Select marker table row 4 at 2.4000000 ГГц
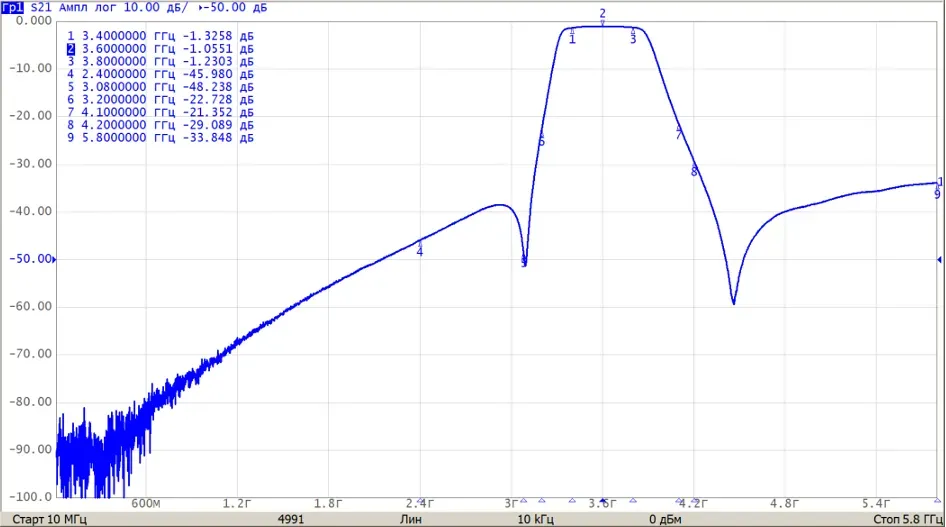 [x=160, y=74]
